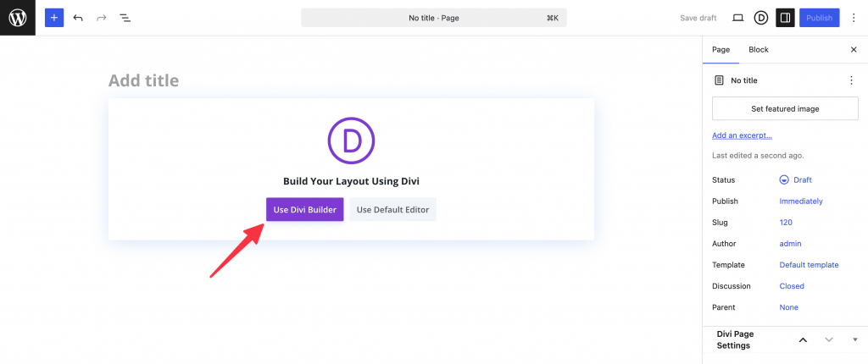Undo the last change

(x=78, y=18)
